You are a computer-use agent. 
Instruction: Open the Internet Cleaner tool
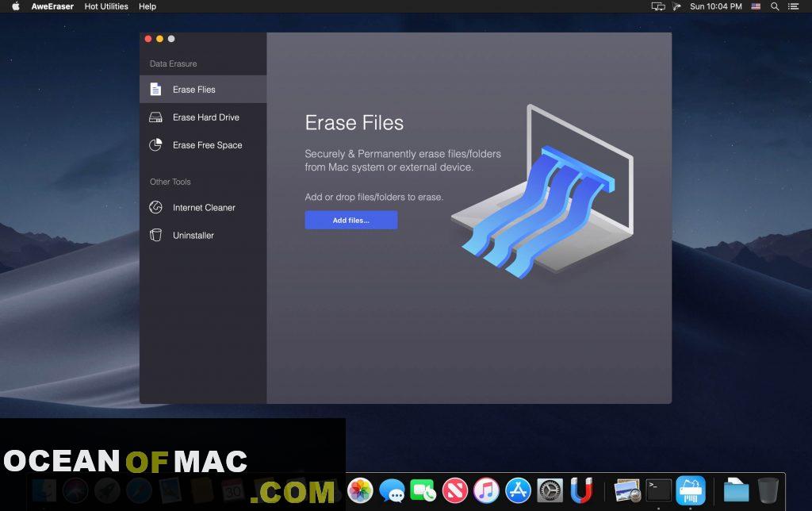tap(203, 207)
